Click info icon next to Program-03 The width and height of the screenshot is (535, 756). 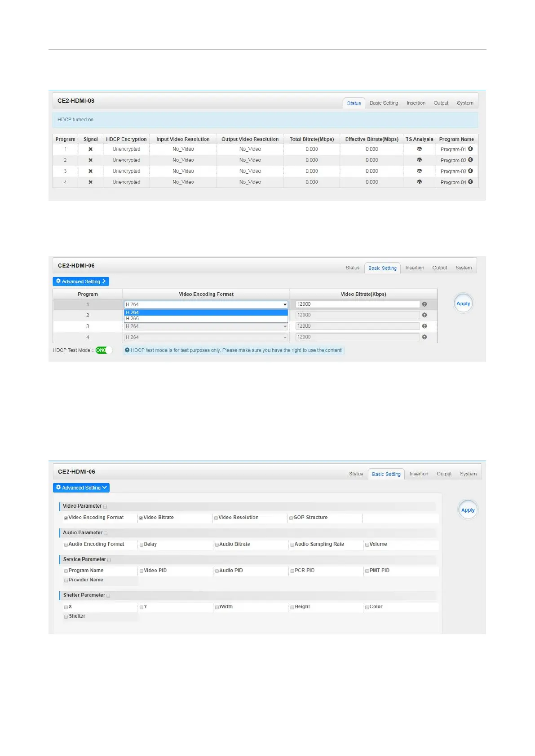[x=470, y=171]
